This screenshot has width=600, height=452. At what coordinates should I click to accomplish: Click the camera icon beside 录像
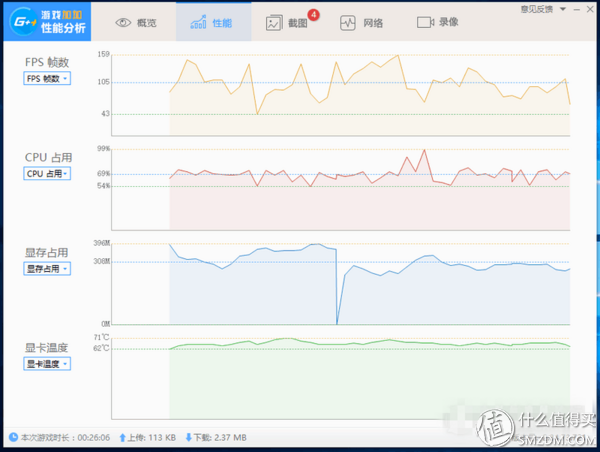coord(425,22)
